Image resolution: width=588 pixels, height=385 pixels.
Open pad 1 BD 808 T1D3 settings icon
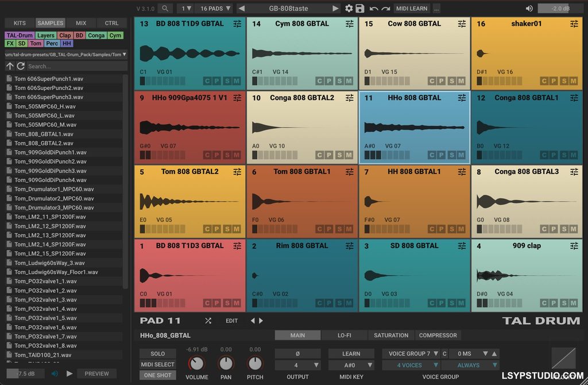pyautogui.click(x=237, y=246)
